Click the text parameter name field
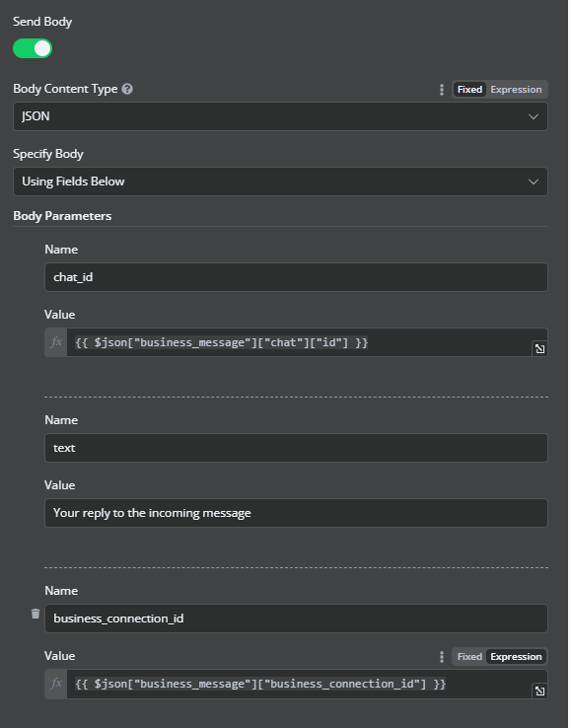Image resolution: width=571 pixels, height=728 pixels. point(296,448)
